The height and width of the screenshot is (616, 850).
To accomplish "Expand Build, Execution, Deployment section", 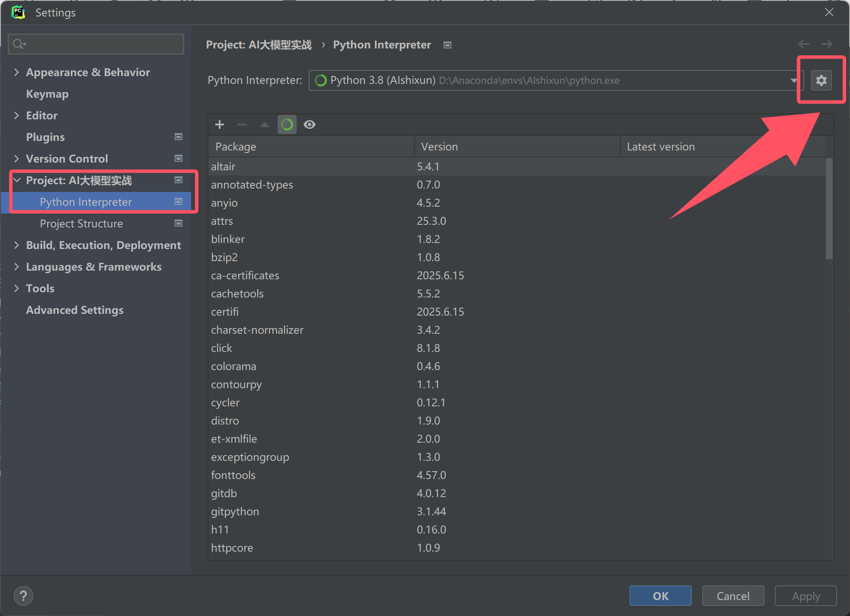I will pyautogui.click(x=16, y=245).
